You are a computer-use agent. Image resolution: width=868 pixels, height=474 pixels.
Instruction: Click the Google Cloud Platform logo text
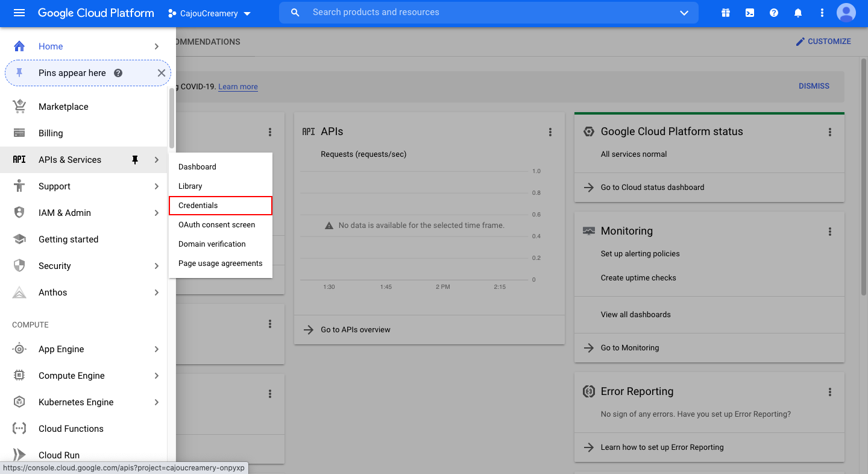tap(96, 13)
